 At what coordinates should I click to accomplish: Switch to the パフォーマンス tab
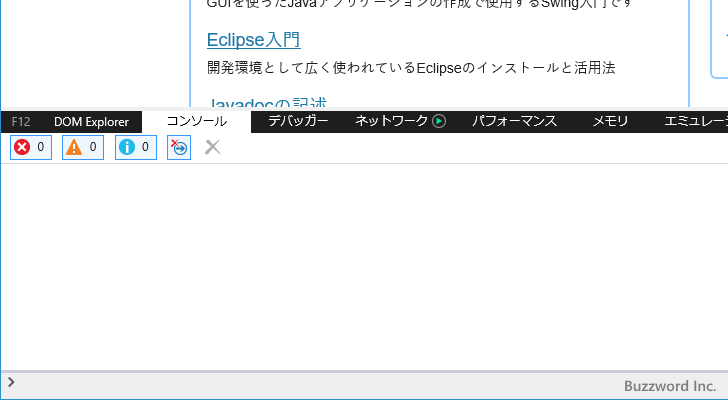[x=514, y=122]
